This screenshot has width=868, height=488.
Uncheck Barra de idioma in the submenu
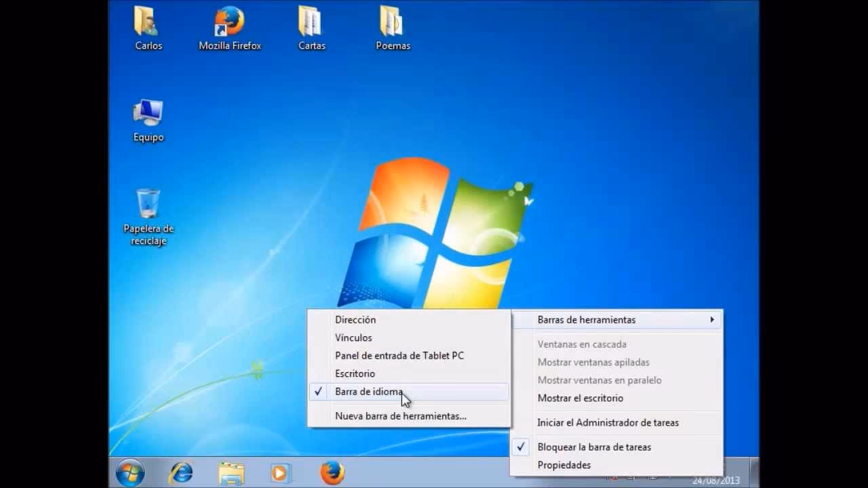[x=370, y=391]
